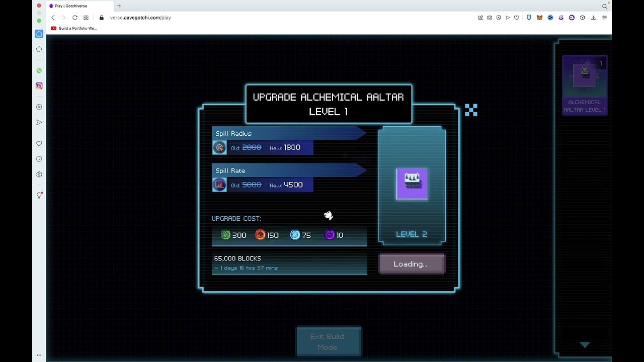Select the Alchemical Aaltar Level 1 card
This screenshot has height=362, width=644.
tap(585, 85)
